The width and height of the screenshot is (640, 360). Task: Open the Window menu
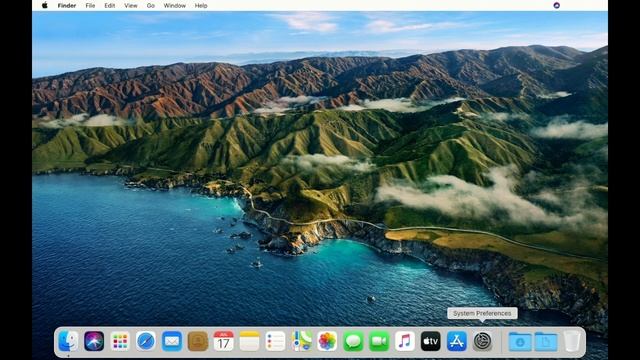pos(175,6)
